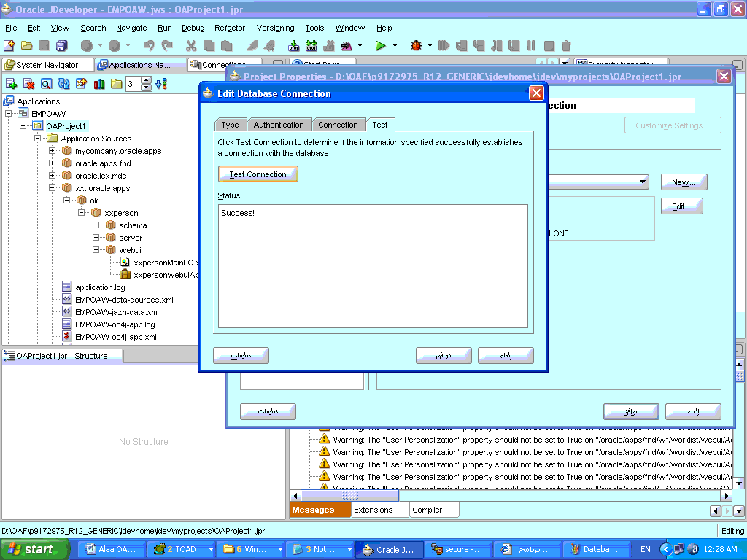This screenshot has width=747, height=560.
Task: Click the EN language indicator
Action: (x=646, y=549)
